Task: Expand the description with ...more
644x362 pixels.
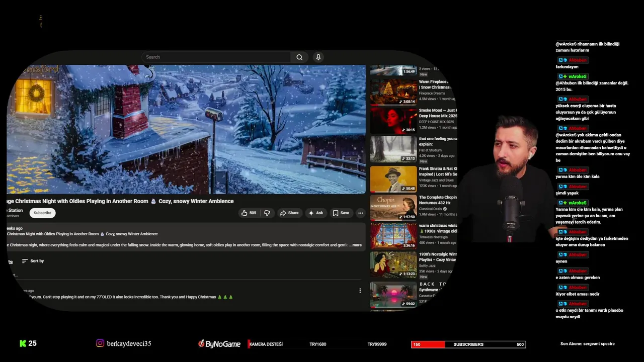Action: pos(355,245)
